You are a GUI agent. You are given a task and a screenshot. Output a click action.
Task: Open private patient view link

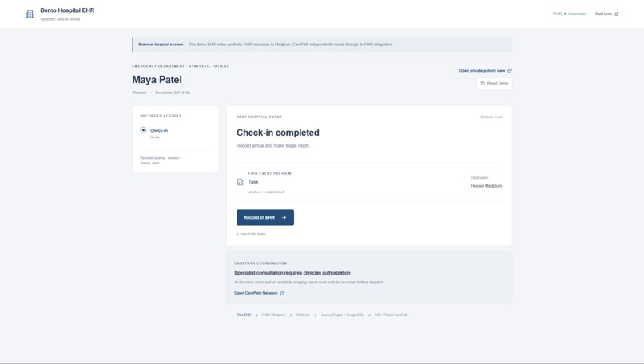[x=486, y=70]
